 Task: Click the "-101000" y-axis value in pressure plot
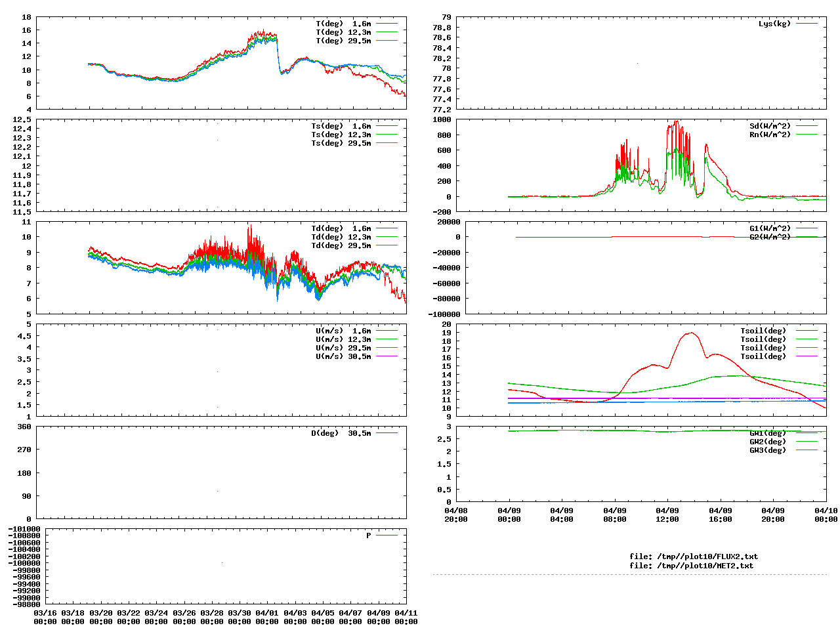25,529
